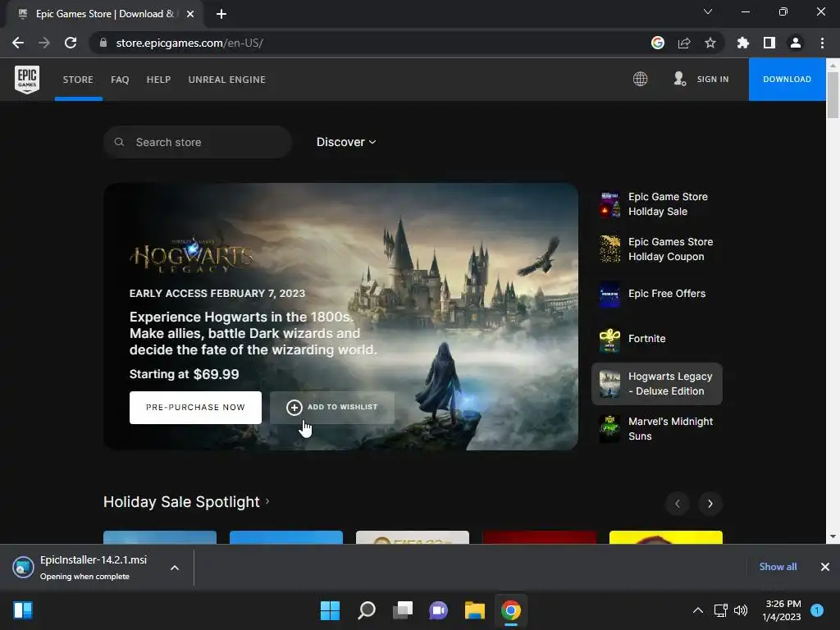Click the share page icon in the address bar
The width and height of the screenshot is (840, 630).
pyautogui.click(x=684, y=43)
